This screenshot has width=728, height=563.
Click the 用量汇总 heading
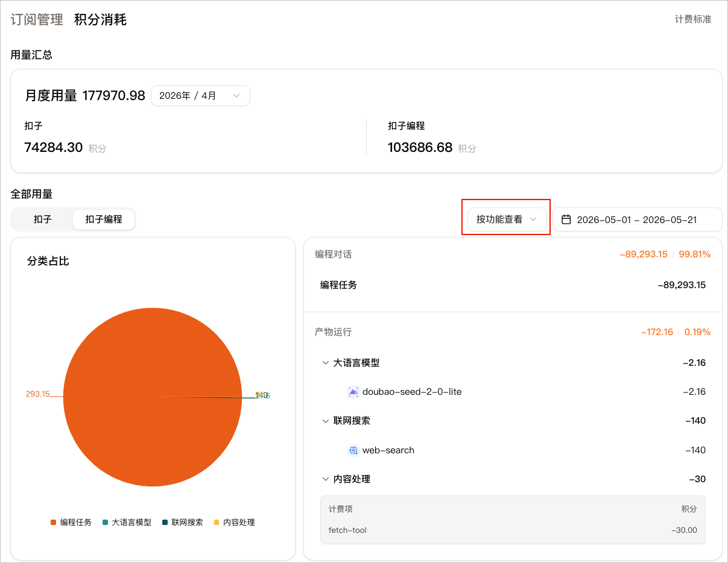[x=31, y=55]
